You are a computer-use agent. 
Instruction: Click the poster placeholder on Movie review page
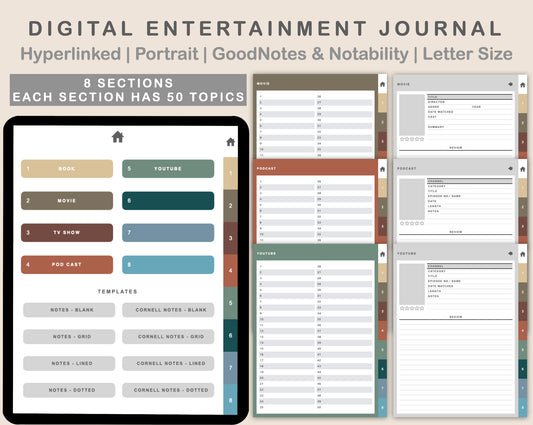[x=412, y=115]
